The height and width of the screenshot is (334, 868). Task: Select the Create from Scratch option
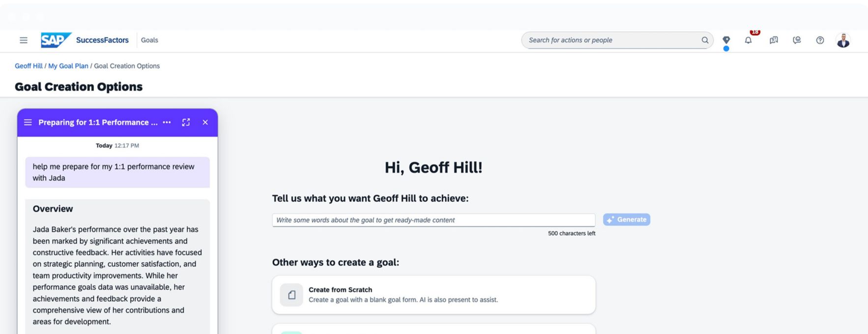433,295
